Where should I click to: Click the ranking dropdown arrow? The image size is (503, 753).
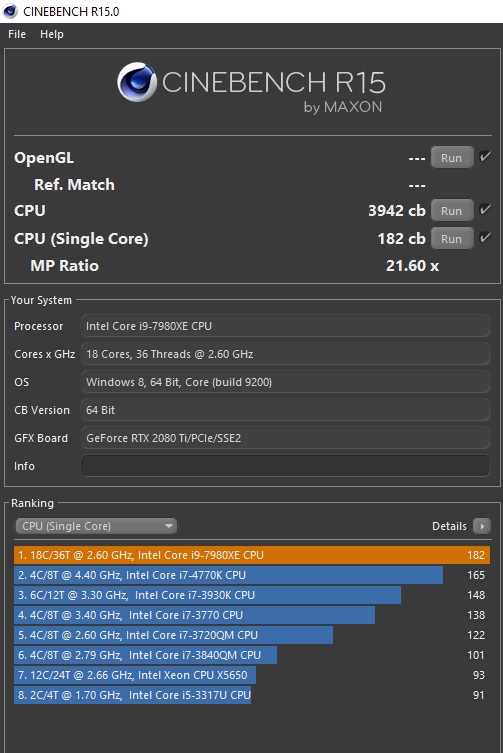[169, 526]
